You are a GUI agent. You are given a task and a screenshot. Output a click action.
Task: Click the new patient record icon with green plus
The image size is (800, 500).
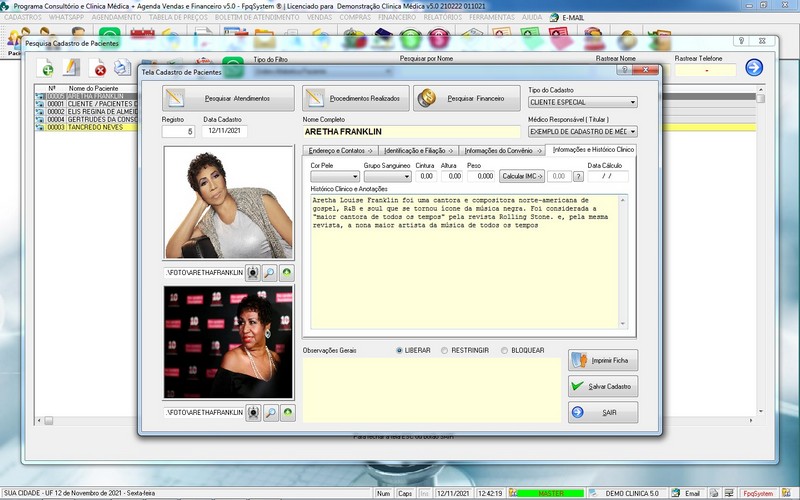click(46, 67)
